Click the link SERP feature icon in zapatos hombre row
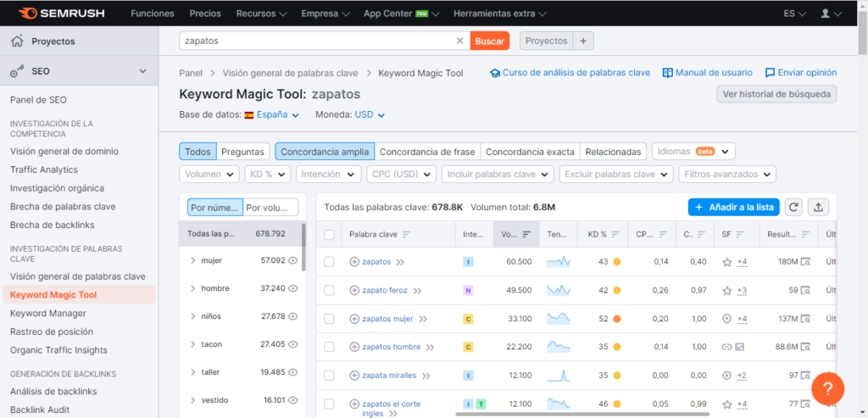Viewport: 868px width, 418px height. [727, 347]
